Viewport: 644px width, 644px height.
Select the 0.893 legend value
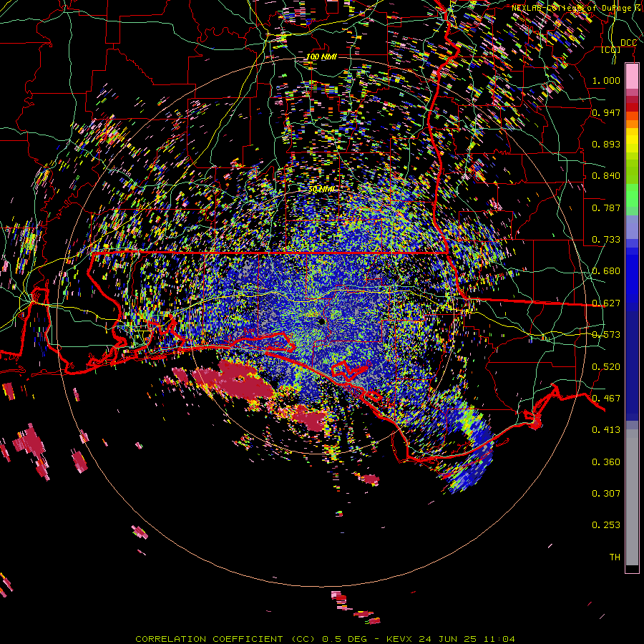pyautogui.click(x=606, y=144)
